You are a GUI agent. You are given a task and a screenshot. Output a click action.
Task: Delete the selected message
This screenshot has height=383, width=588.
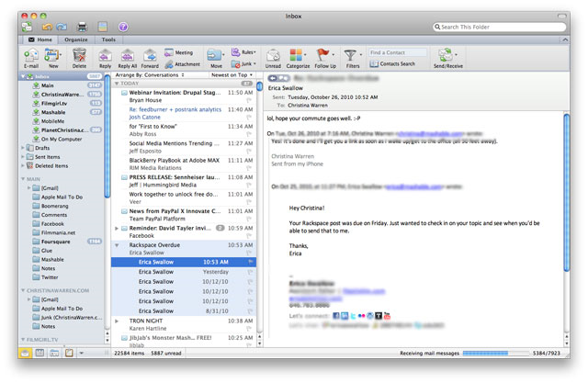79,59
